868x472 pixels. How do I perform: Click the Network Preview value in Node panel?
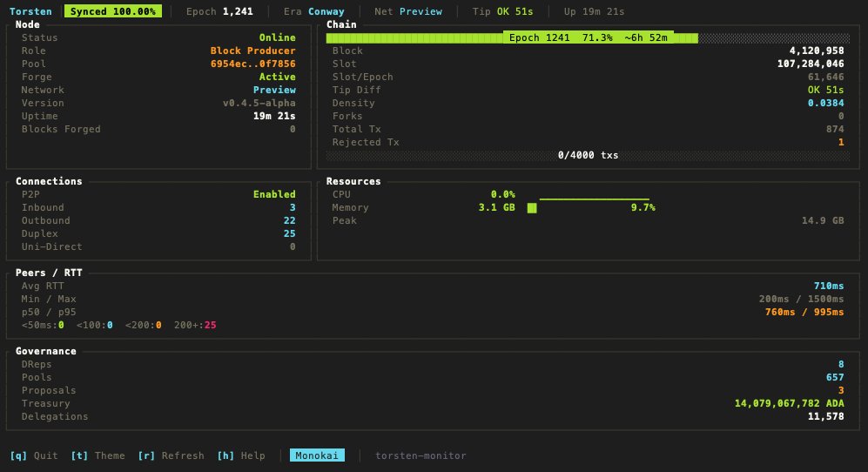point(274,90)
